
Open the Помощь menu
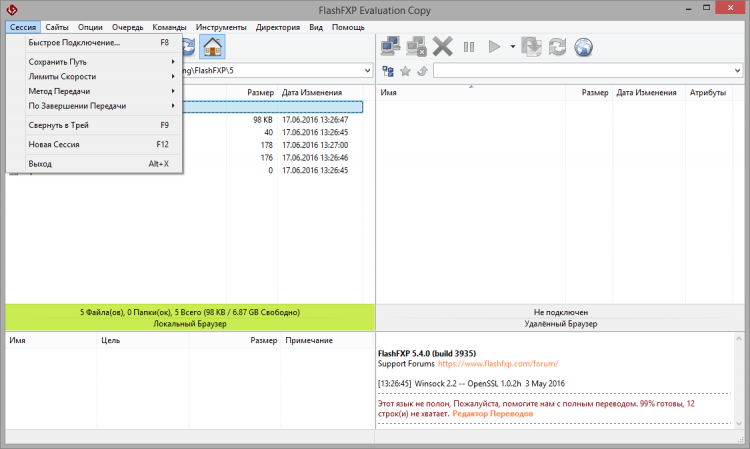(348, 27)
